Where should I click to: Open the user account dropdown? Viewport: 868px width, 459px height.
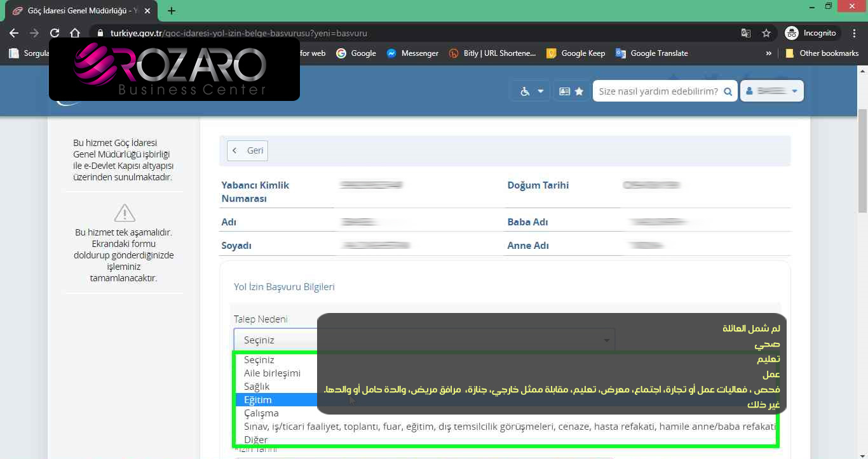(771, 91)
